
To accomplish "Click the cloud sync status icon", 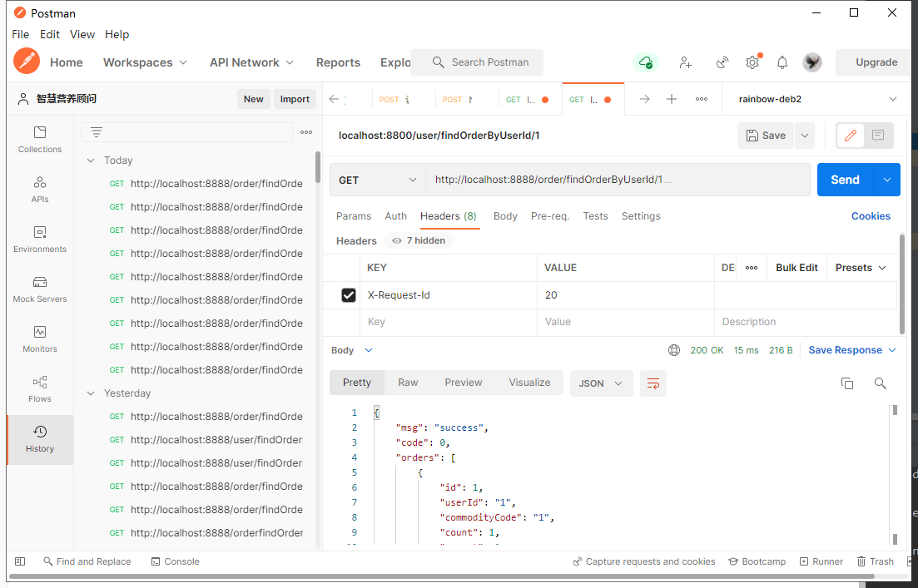I will click(x=646, y=62).
